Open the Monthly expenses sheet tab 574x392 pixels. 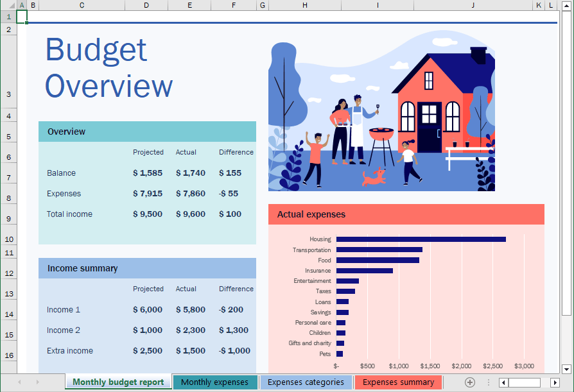tap(214, 382)
